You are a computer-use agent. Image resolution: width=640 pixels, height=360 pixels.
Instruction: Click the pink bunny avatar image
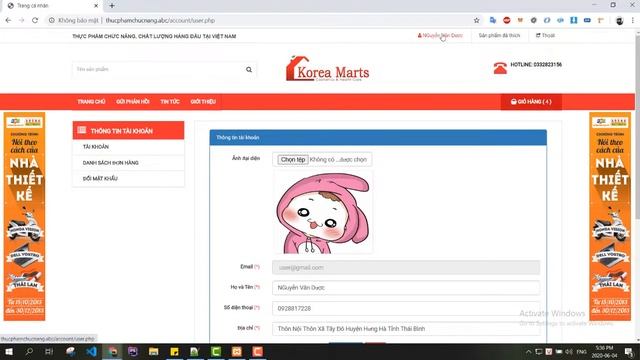pyautogui.click(x=323, y=212)
